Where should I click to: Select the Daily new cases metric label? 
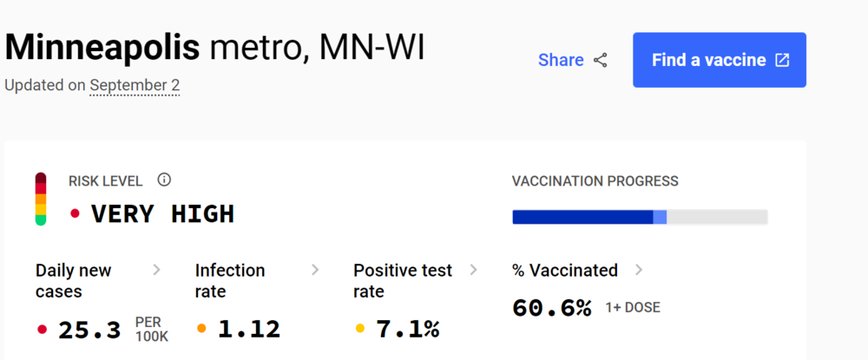74,281
